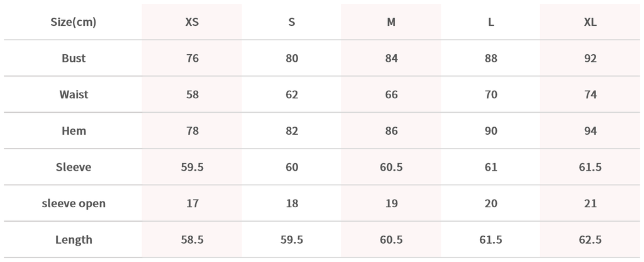Click the Waist row label
Image resolution: width=644 pixels, height=262 pixels.
[x=74, y=94]
